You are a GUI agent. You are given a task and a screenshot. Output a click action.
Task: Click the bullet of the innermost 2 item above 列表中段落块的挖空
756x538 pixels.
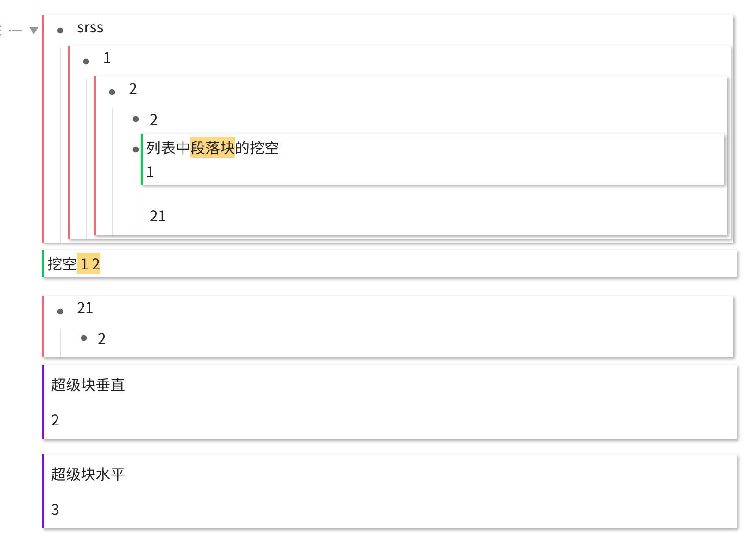[136, 119]
